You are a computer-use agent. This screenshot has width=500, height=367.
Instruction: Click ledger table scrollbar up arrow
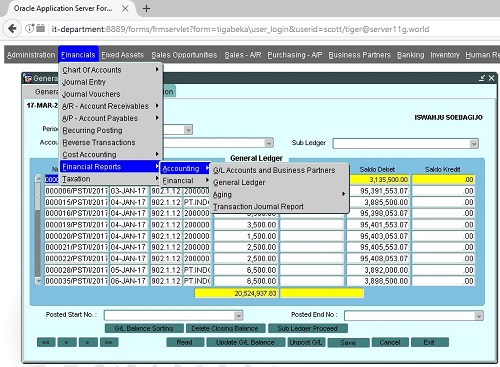point(38,178)
